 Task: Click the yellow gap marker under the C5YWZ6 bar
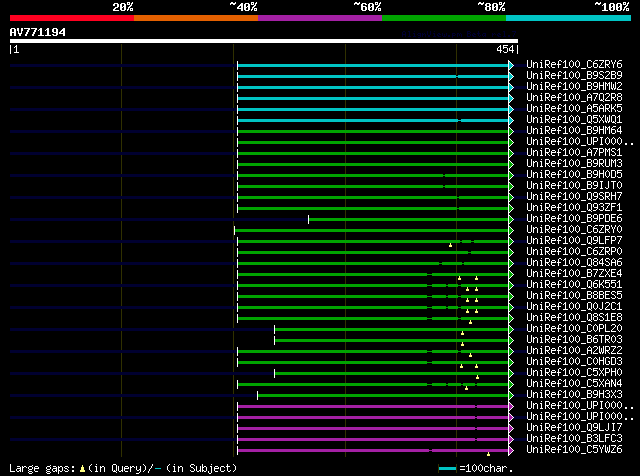click(489, 454)
